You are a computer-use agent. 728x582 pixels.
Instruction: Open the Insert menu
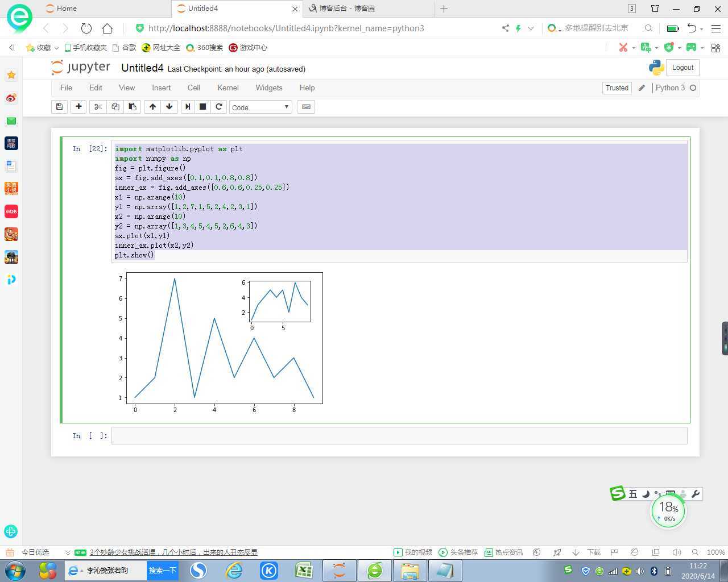161,88
